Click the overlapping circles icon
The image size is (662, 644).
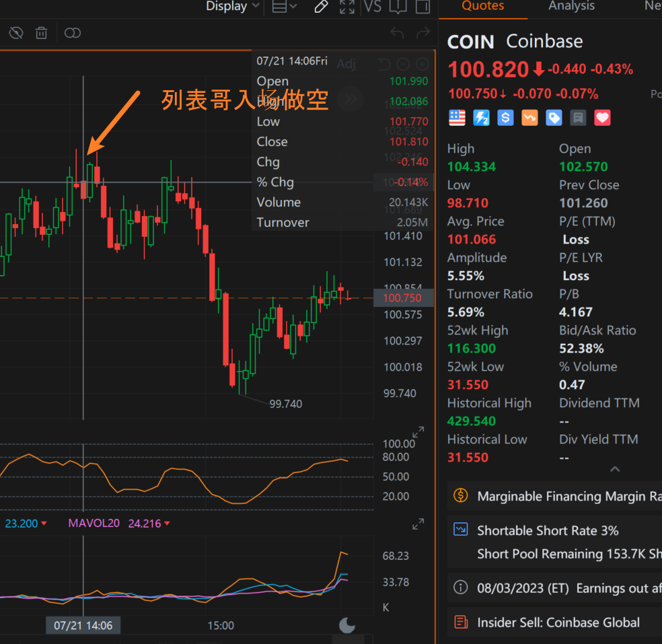(x=73, y=33)
